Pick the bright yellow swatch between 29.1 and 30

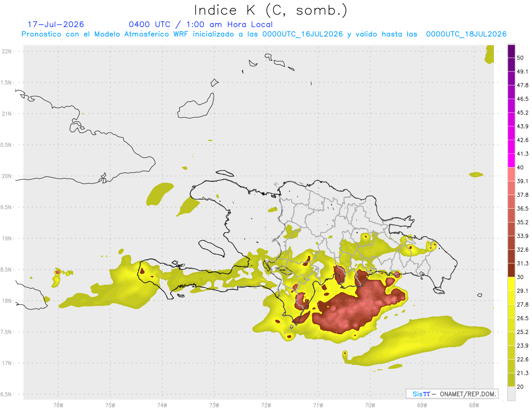[511, 284]
